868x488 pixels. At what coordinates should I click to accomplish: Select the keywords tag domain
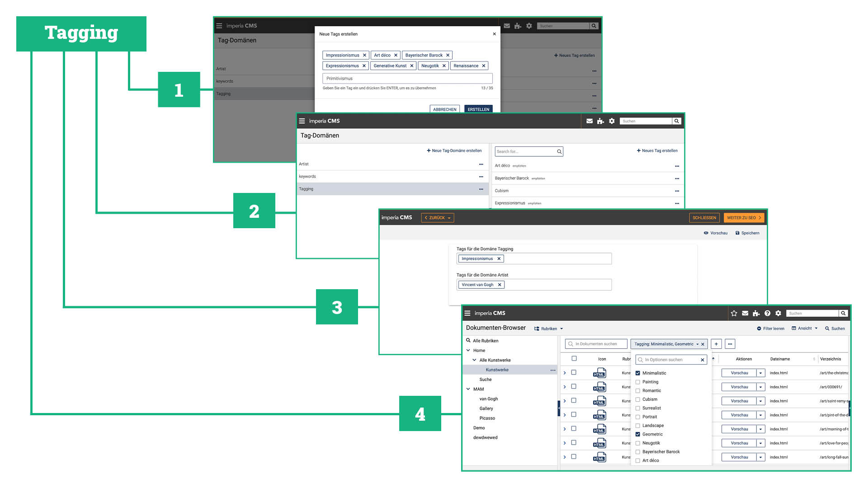(307, 177)
